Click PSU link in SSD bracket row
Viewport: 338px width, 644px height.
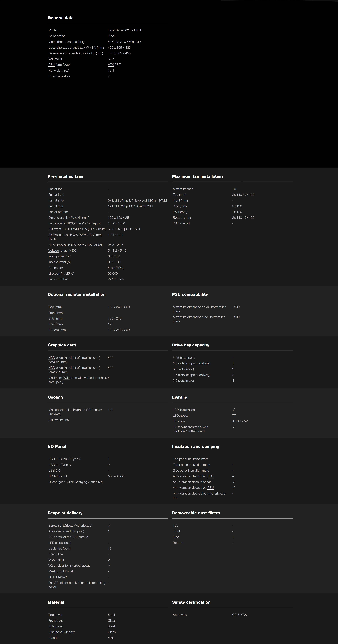[x=74, y=537]
